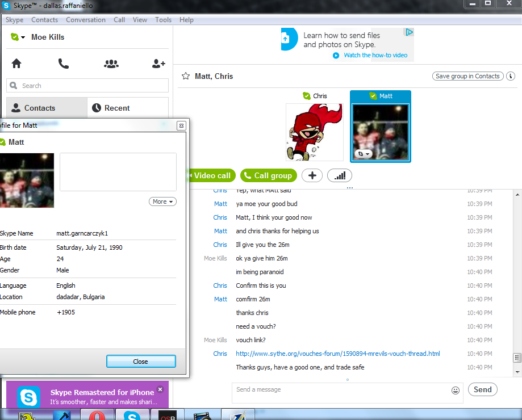
Task: Select Chris's avatar thumbnail
Action: click(315, 132)
